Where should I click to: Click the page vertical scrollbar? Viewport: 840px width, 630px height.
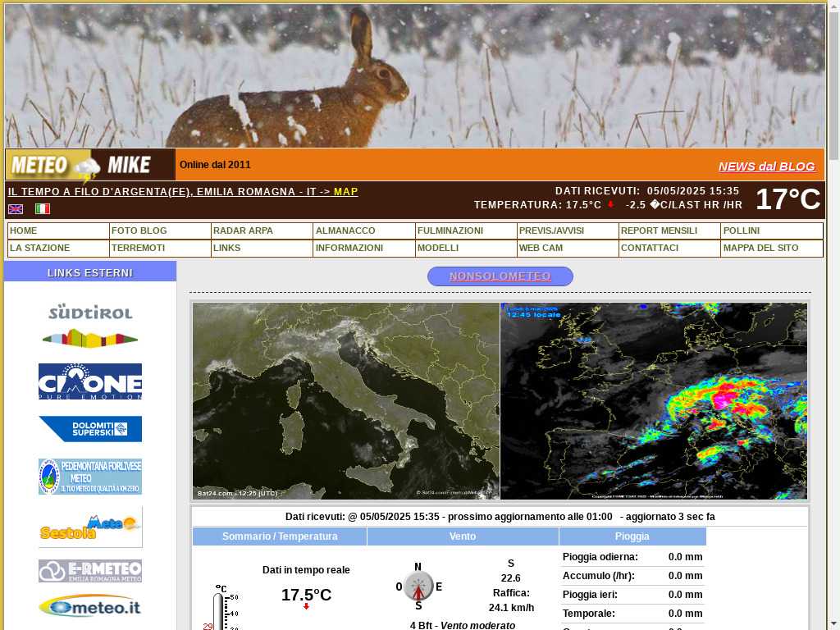pos(833,315)
